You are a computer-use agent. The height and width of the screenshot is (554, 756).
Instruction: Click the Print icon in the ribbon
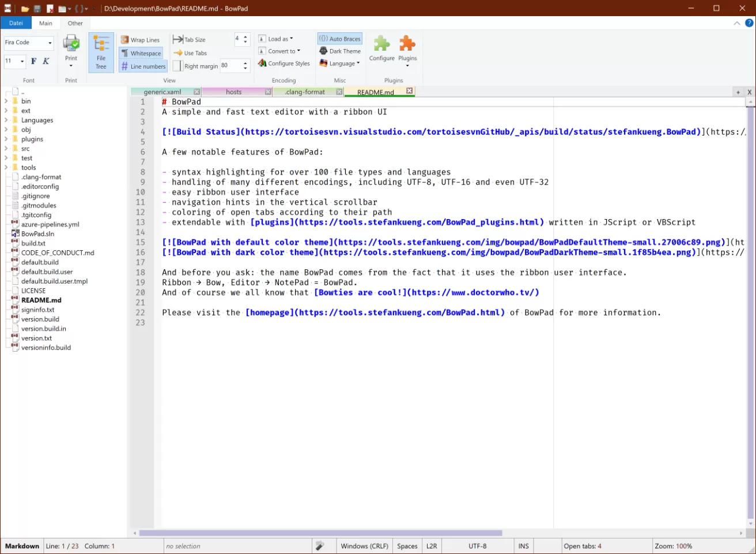(71, 46)
